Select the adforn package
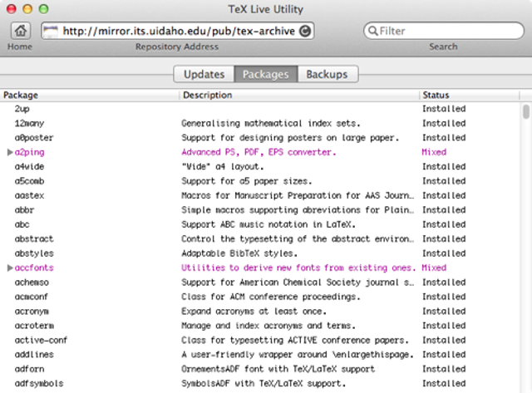This screenshot has height=393, width=532. point(29,369)
